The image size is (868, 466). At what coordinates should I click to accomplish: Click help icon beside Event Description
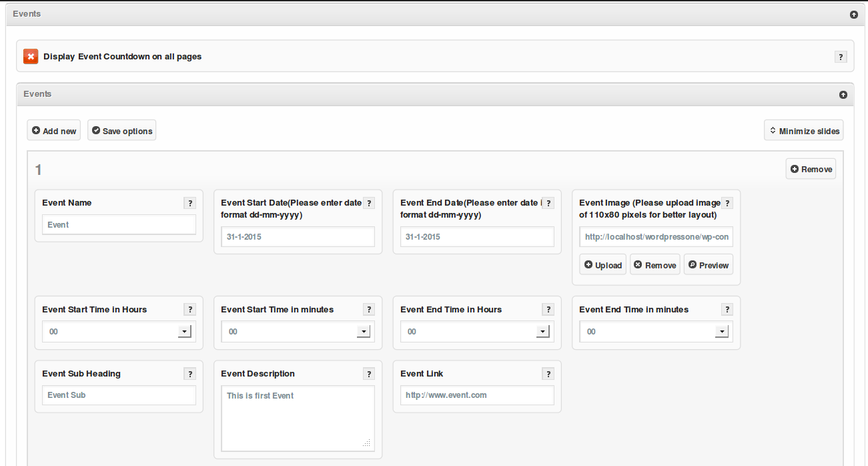[369, 374]
